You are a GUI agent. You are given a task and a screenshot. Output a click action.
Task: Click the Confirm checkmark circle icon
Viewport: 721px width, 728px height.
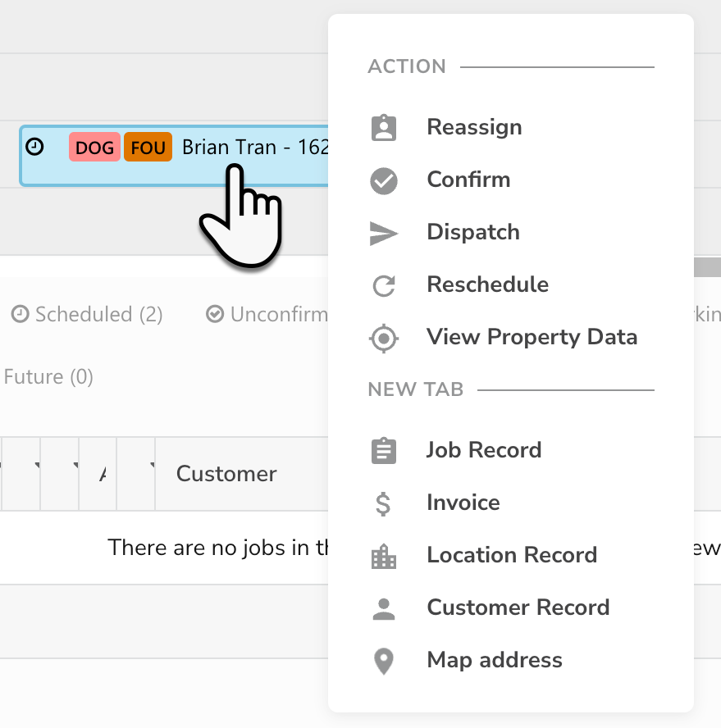click(x=384, y=180)
